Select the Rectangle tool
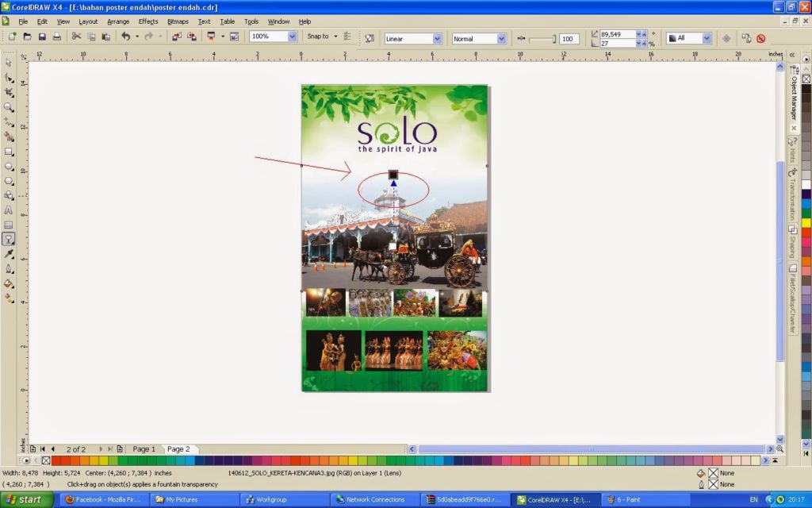 [x=9, y=152]
